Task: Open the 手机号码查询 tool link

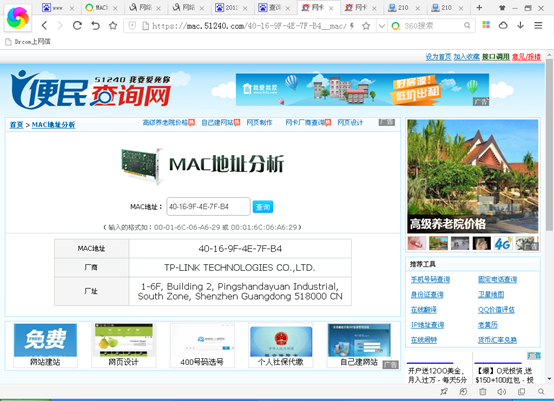Action: pos(430,279)
